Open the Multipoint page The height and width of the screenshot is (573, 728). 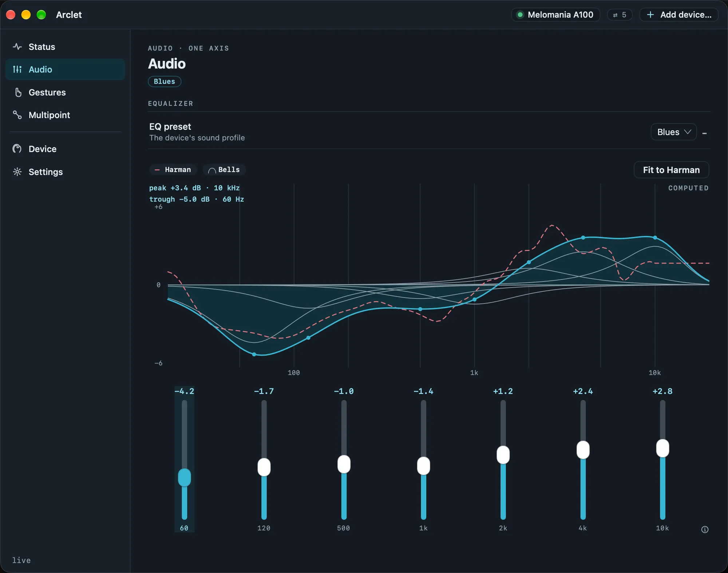coord(65,115)
